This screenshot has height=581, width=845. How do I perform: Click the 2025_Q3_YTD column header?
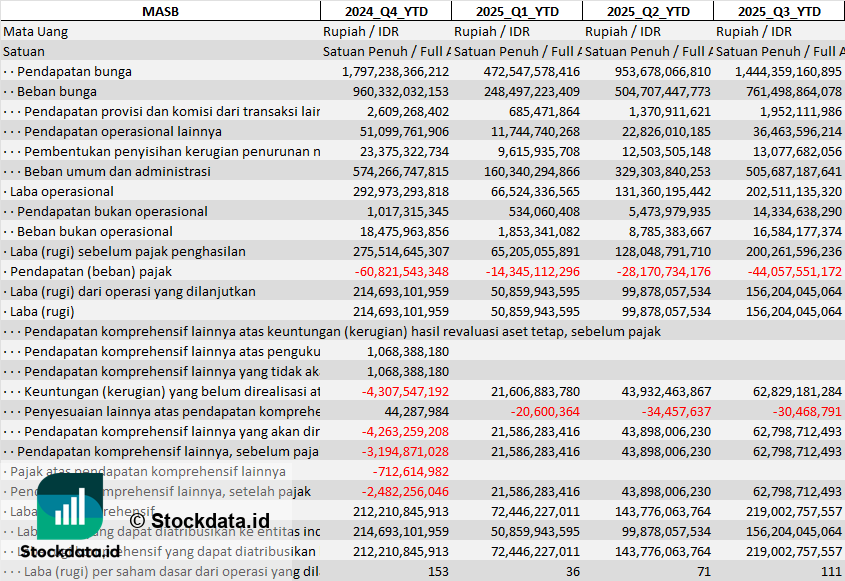coord(779,11)
